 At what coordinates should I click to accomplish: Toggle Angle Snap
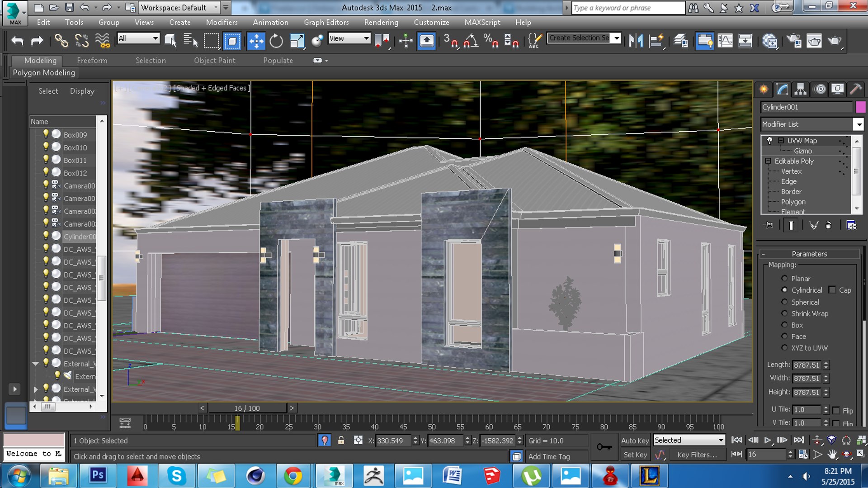click(471, 41)
